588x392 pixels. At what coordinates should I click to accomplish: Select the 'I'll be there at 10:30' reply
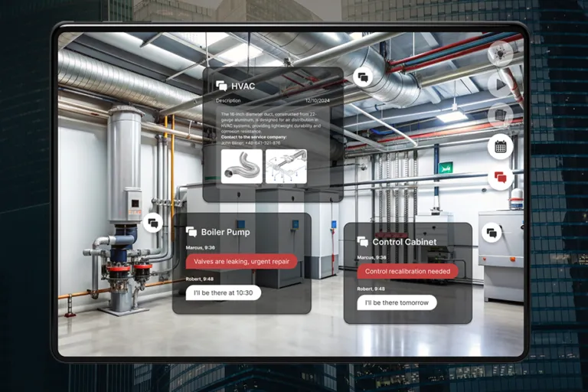(x=224, y=292)
